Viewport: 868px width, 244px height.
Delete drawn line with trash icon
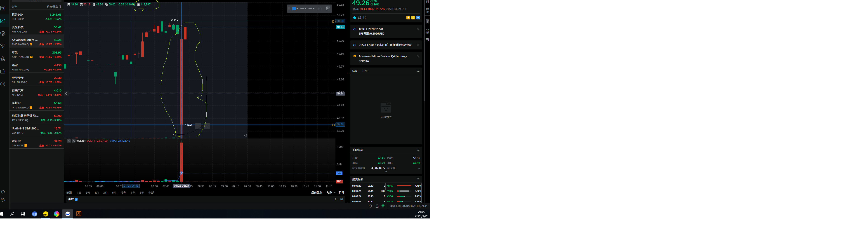click(328, 8)
